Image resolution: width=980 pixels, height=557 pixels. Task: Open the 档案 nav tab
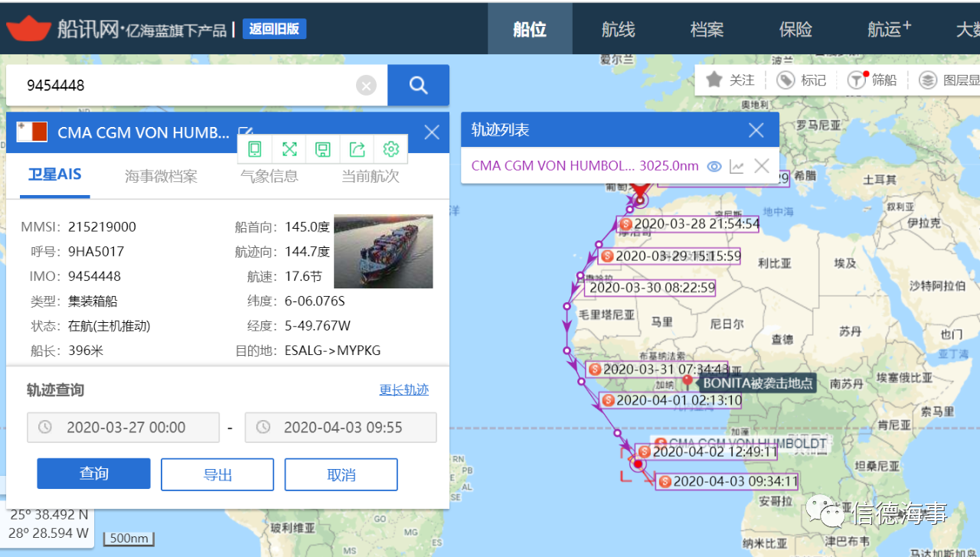(707, 29)
